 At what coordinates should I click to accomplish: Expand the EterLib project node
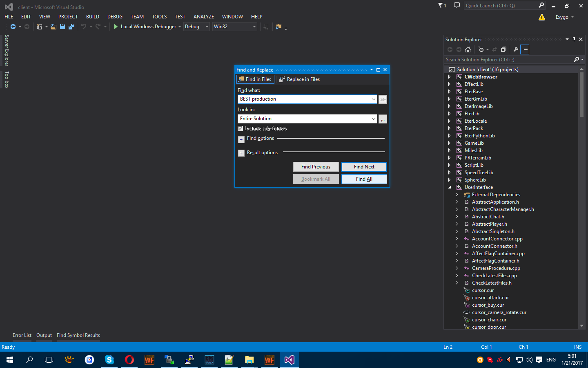[x=450, y=114]
